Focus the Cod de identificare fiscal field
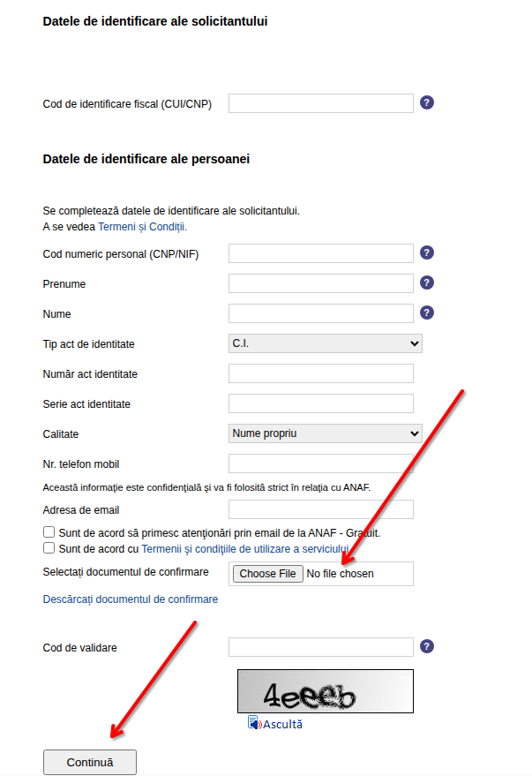 click(320, 103)
